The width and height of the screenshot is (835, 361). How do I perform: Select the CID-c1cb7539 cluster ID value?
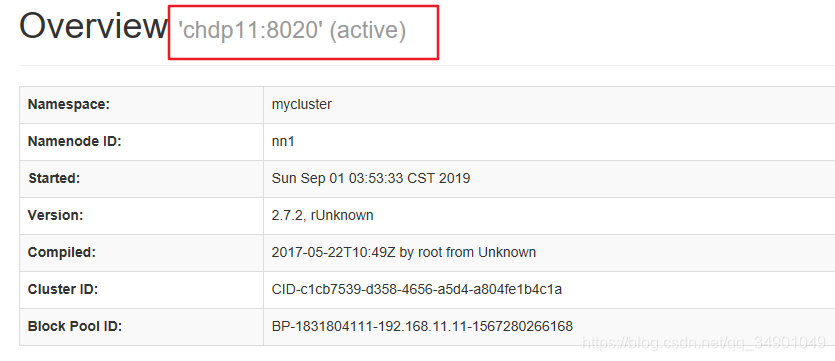tap(416, 290)
